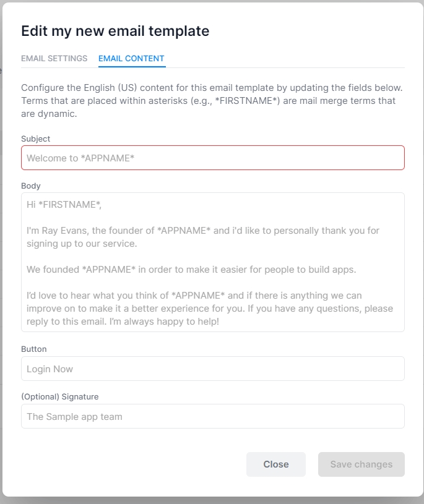This screenshot has height=504, width=424.
Task: Select the Email Content tab
Action: pos(131,59)
